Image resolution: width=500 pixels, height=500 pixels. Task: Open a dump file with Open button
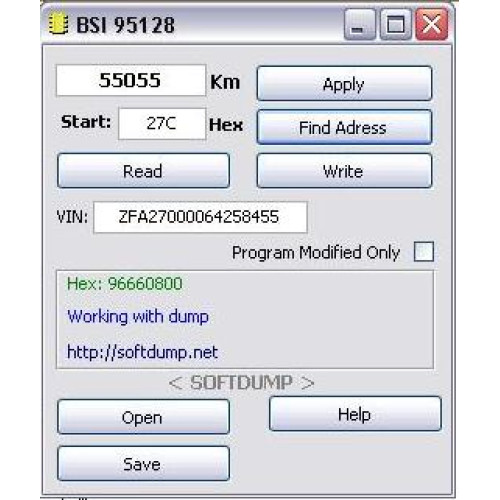143,417
